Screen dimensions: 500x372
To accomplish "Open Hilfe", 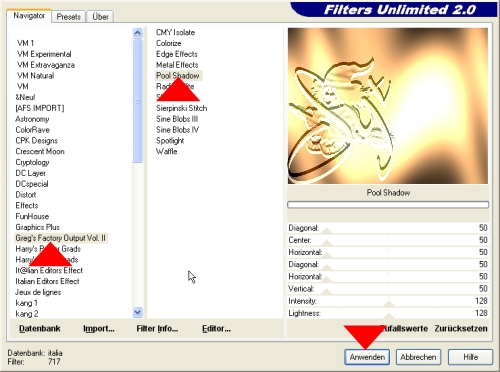I will click(470, 357).
